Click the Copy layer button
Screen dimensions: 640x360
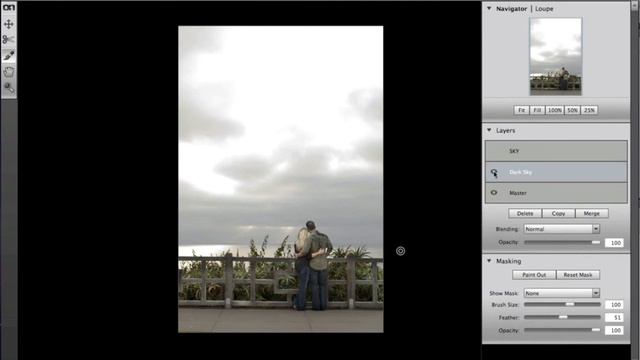(x=558, y=213)
